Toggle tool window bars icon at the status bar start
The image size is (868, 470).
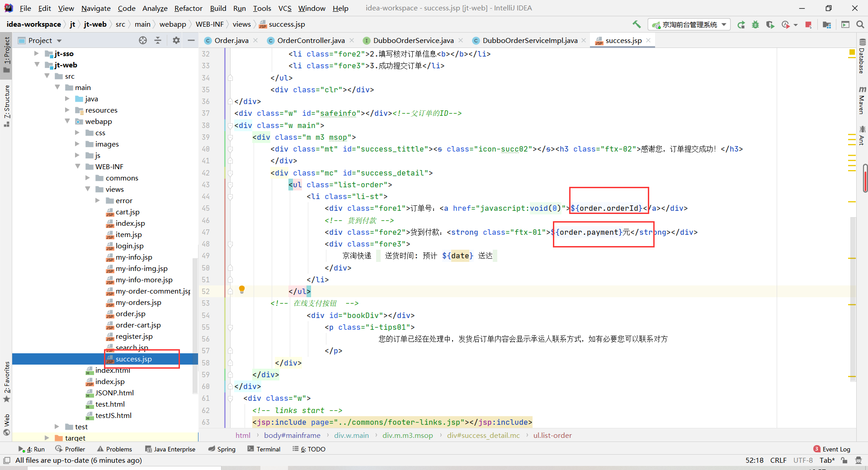[7, 460]
